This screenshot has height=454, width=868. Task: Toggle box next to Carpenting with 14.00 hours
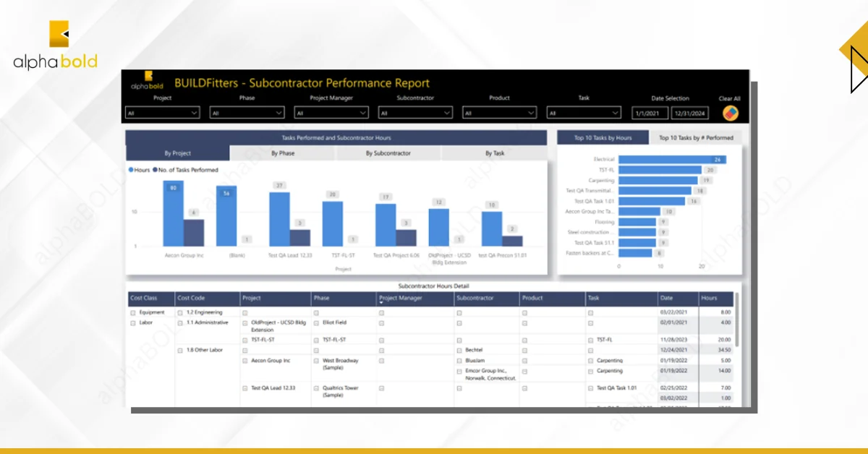click(x=591, y=371)
